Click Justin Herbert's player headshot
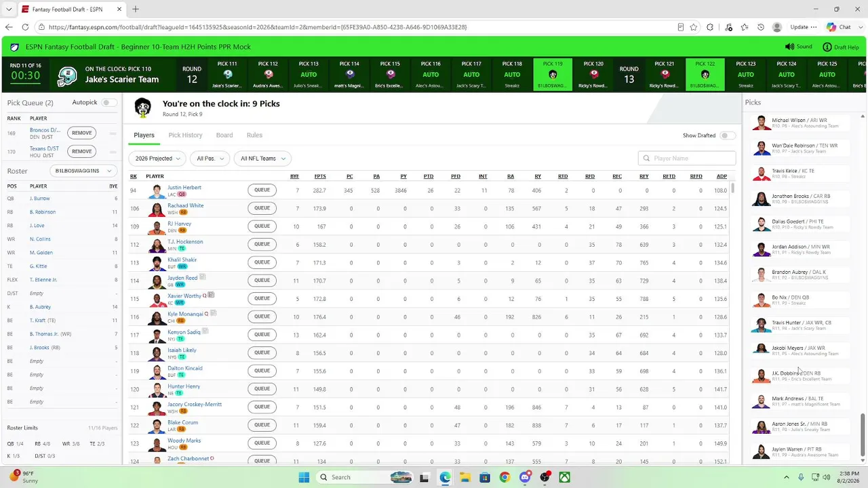This screenshot has width=868, height=488. tap(157, 191)
